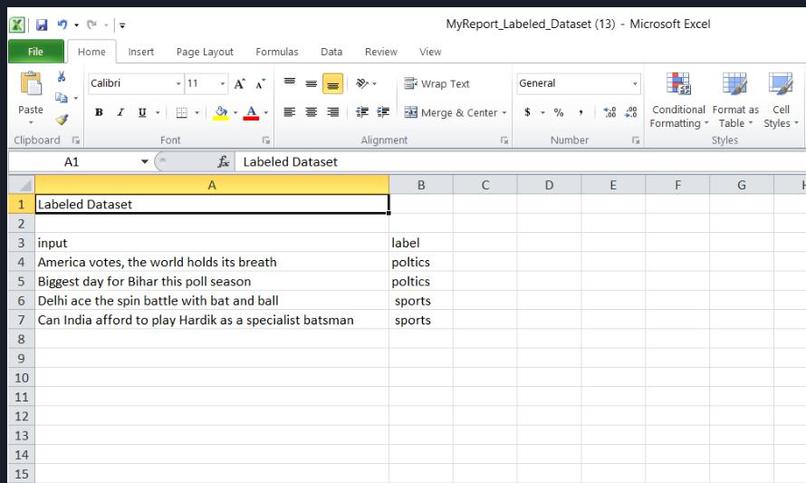Apply Comma Style icon

[580, 112]
